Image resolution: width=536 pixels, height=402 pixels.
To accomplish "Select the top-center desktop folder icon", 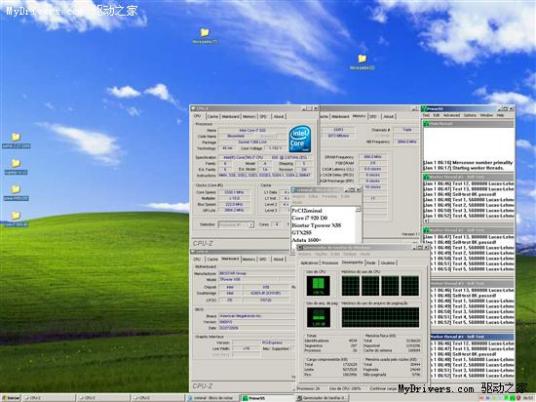I will (x=204, y=36).
